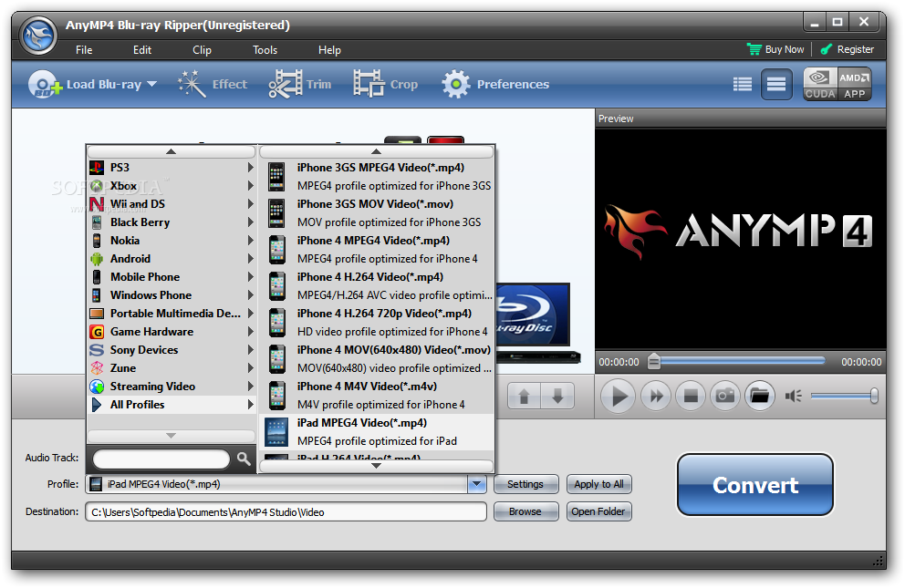This screenshot has height=588, width=905.
Task: Expand the Mobile Phone category
Action: 171,277
